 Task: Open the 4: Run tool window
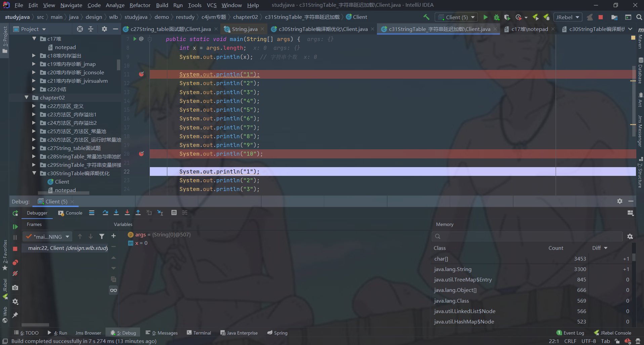point(57,333)
